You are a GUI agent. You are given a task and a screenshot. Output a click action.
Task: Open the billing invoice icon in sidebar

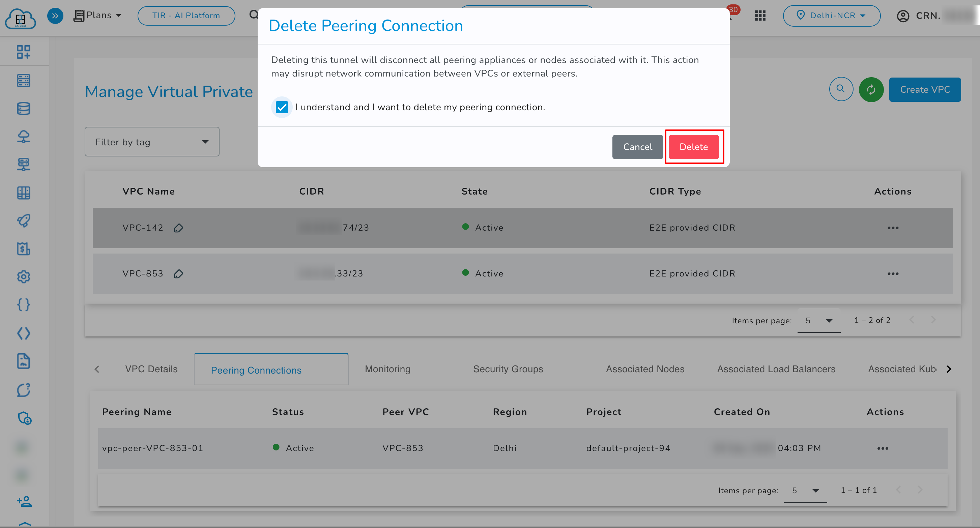[x=24, y=249]
